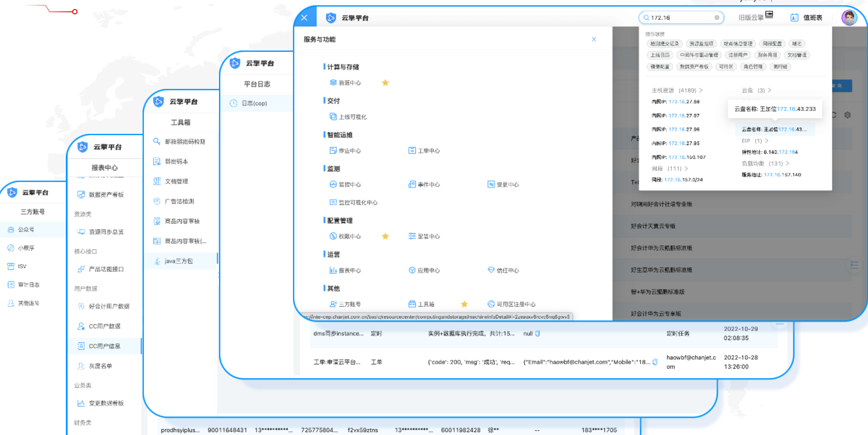Copy the null value in dms同步 row
Viewport: 868px width, 435px height.
(538, 334)
